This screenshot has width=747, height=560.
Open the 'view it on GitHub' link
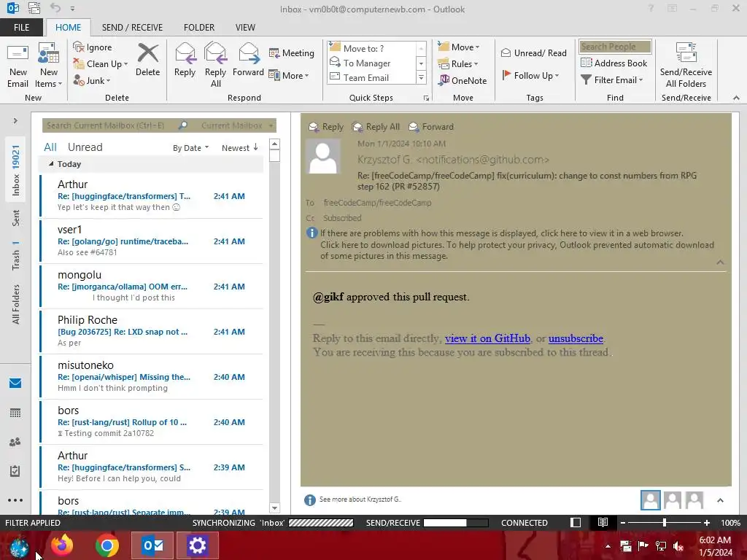487,338
